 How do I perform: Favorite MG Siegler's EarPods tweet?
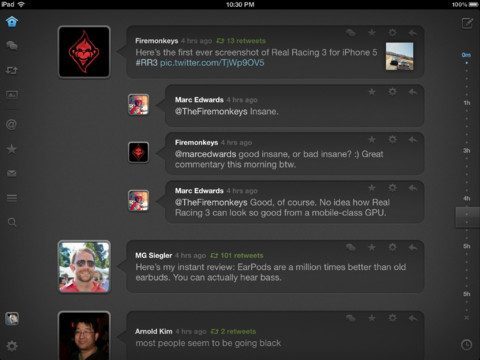tap(372, 247)
